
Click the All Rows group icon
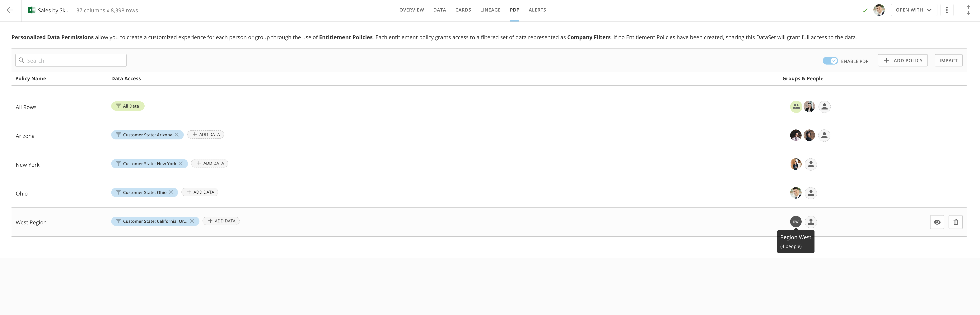tap(796, 107)
